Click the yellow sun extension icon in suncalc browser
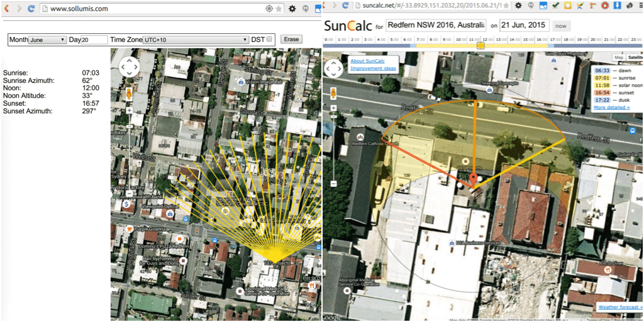644x322 pixels. (568, 5)
